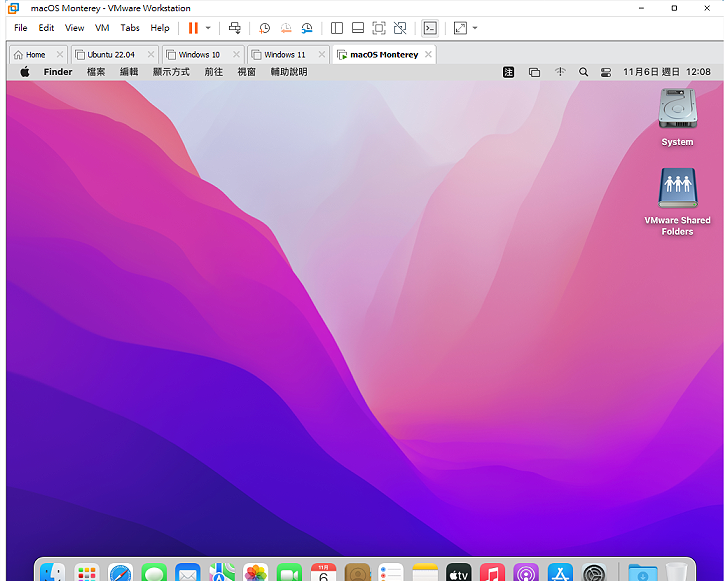This screenshot has width=724, height=581.
Task: Open Notes from the Dock
Action: pos(425,572)
